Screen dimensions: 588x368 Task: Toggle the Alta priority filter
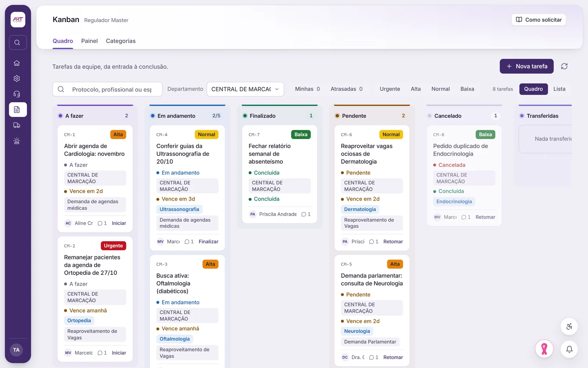pos(416,89)
